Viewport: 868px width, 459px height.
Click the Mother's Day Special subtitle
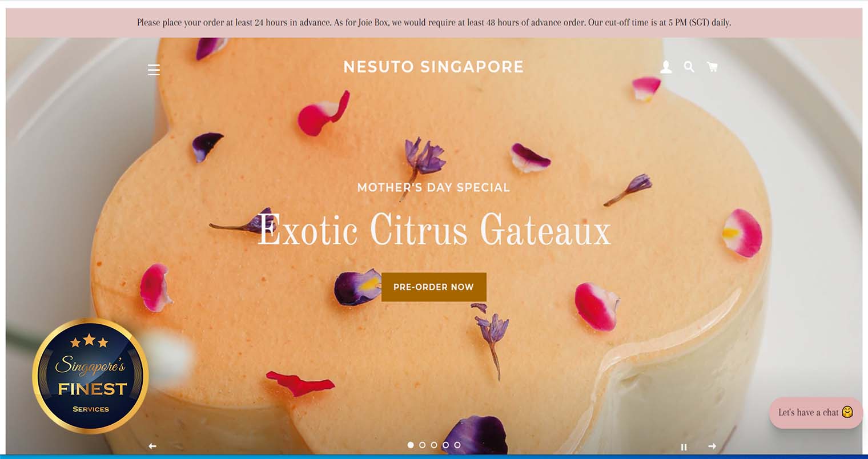[x=433, y=187]
